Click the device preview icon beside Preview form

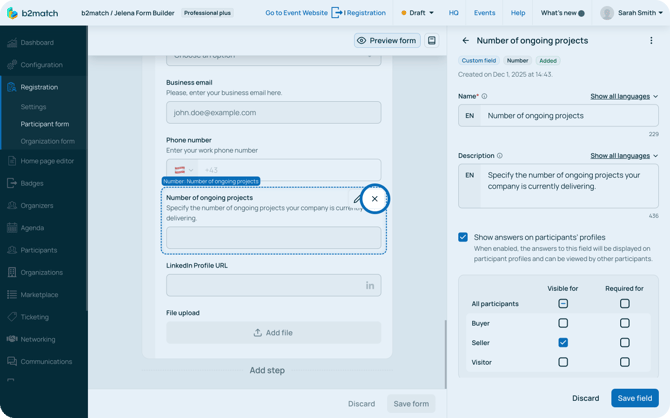coord(432,41)
